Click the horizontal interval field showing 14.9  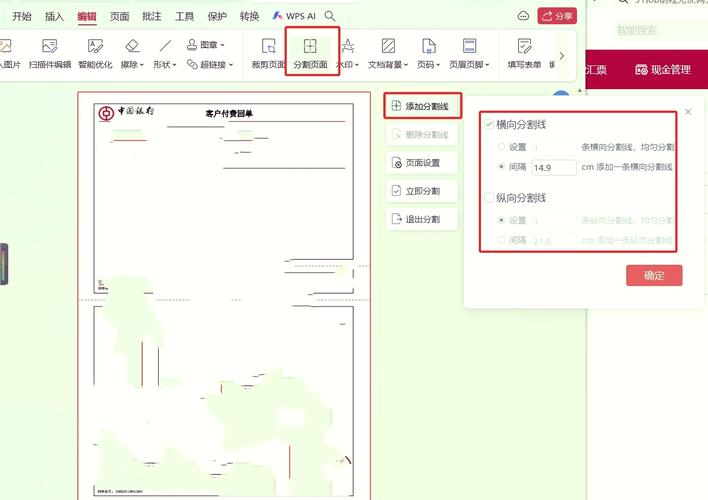click(x=554, y=168)
